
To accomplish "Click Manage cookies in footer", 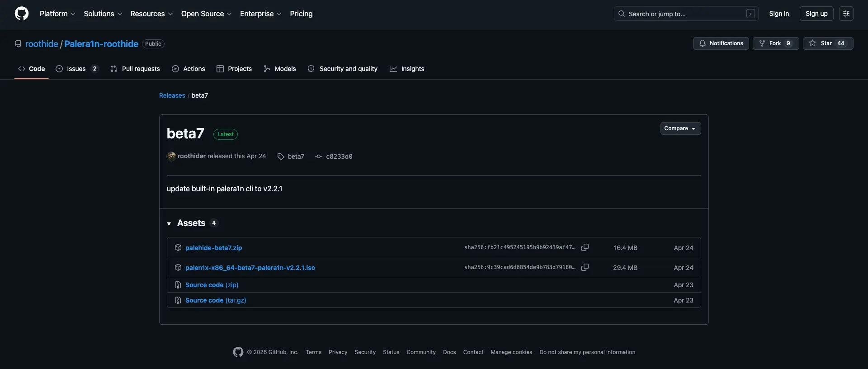I will (511, 352).
